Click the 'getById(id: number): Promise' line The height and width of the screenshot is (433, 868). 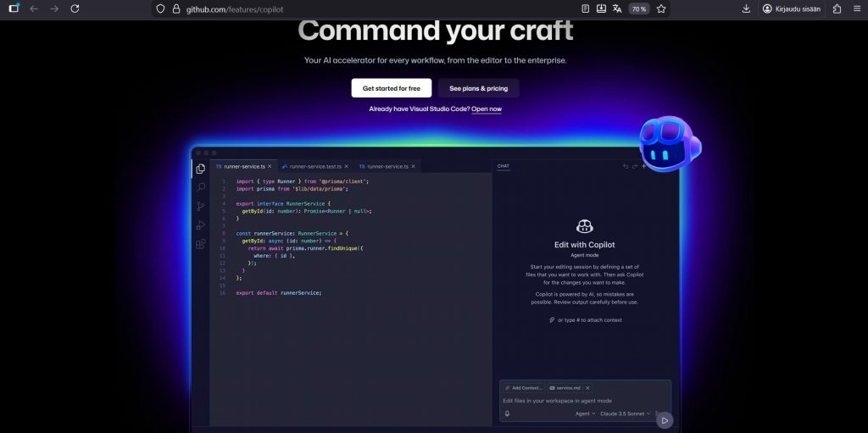(307, 211)
